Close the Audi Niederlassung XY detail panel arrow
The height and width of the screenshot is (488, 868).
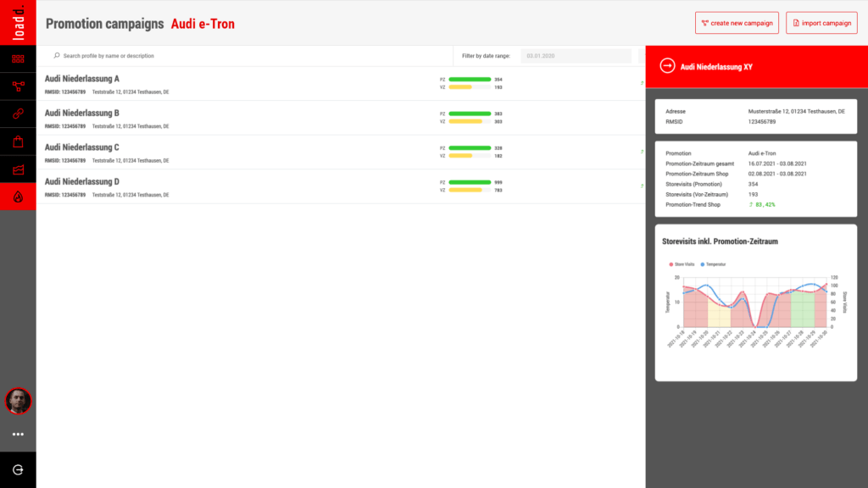(667, 66)
